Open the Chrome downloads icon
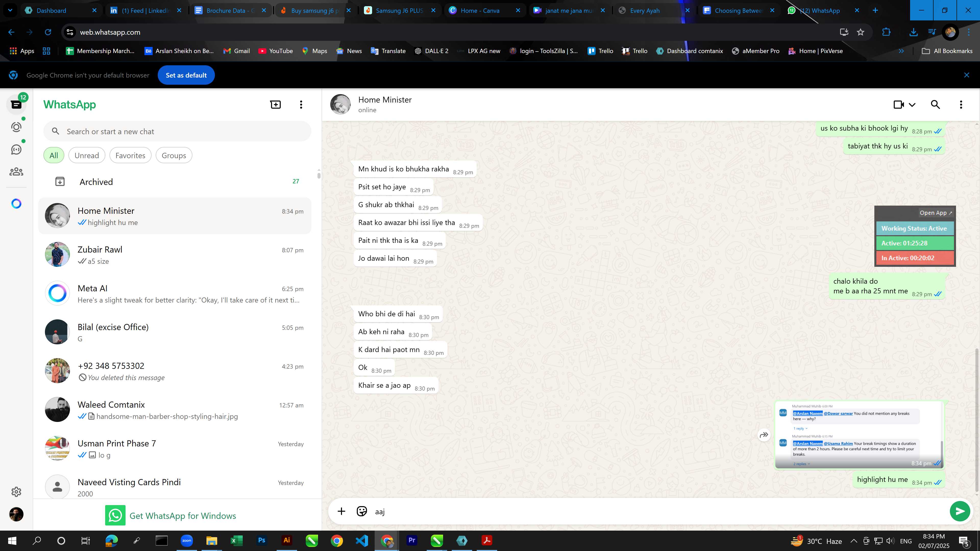This screenshot has width=980, height=551. (x=913, y=32)
